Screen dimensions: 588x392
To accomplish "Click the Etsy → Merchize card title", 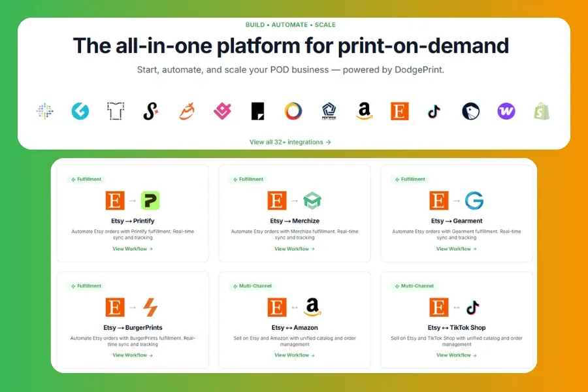I will (x=295, y=221).
